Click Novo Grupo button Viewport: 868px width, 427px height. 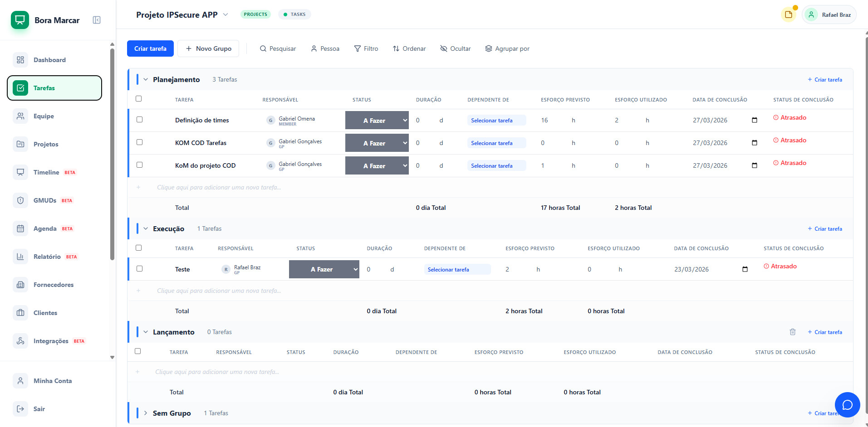pyautogui.click(x=208, y=49)
